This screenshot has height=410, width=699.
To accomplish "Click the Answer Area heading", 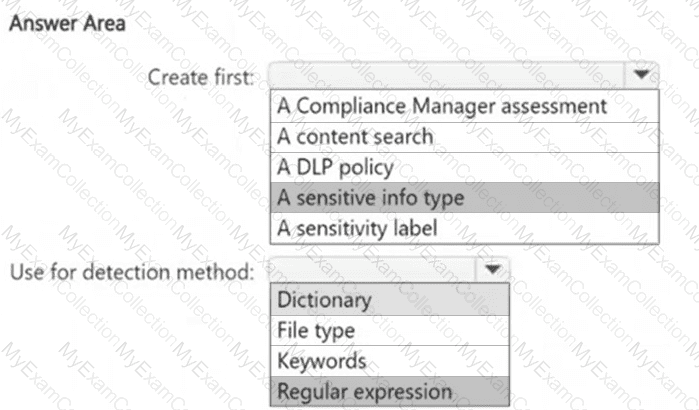I will [x=67, y=23].
